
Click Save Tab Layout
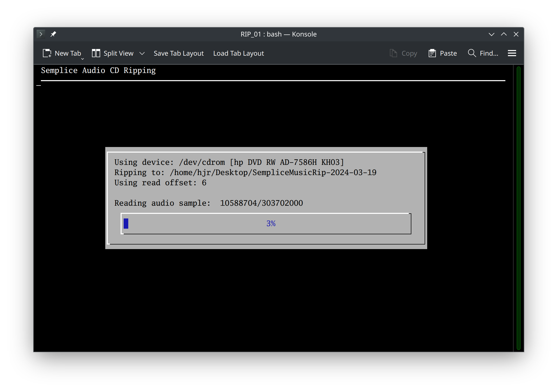click(179, 53)
